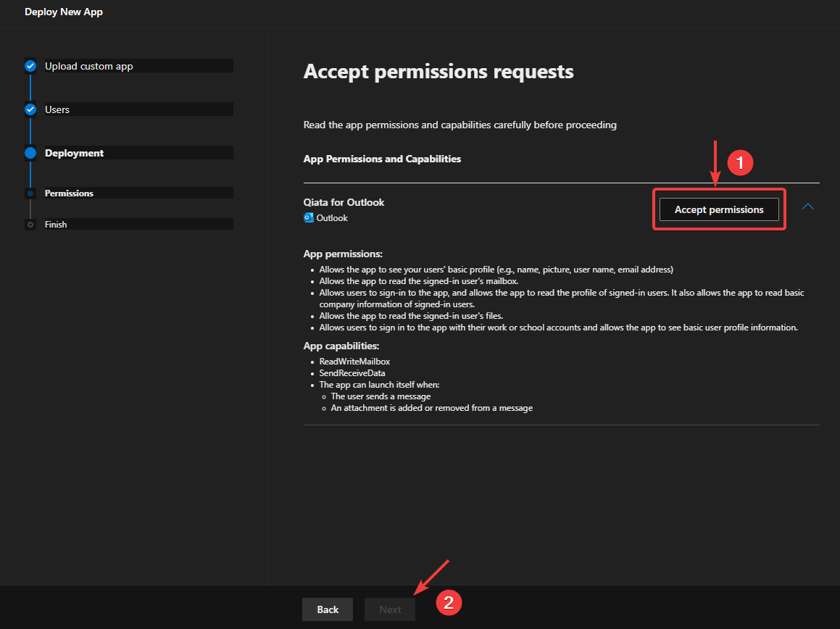Click the completed checkmark beside Upload custom app
The width and height of the screenshot is (840, 629).
coord(30,66)
